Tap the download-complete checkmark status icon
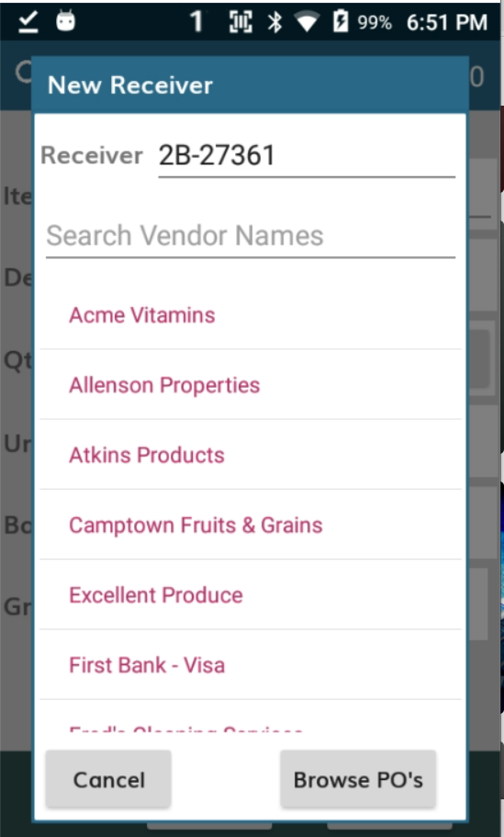The height and width of the screenshot is (837, 504). tap(28, 22)
